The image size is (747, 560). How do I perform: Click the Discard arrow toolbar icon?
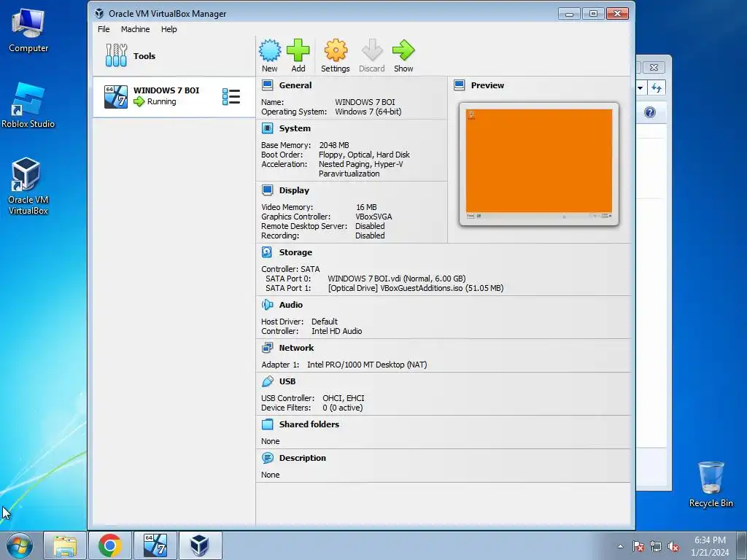click(x=372, y=50)
